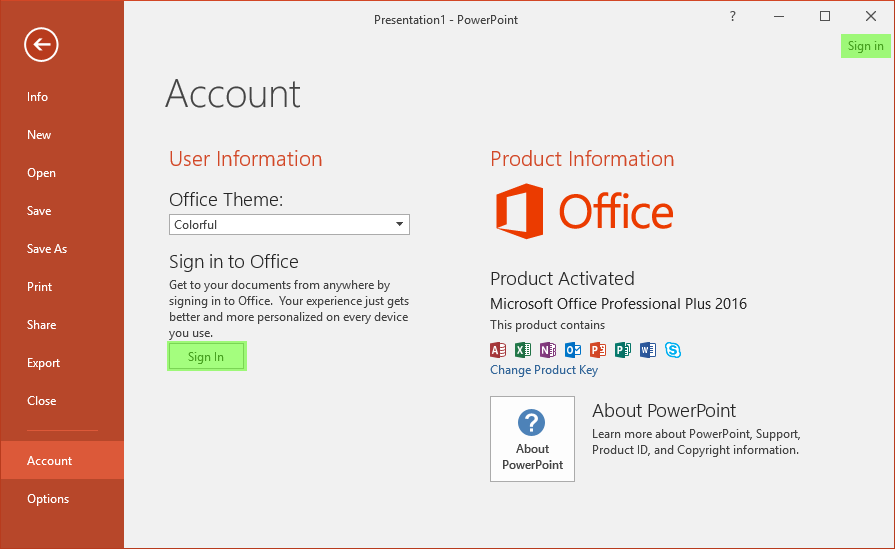
Task: Click the Product Activated text
Action: [562, 278]
